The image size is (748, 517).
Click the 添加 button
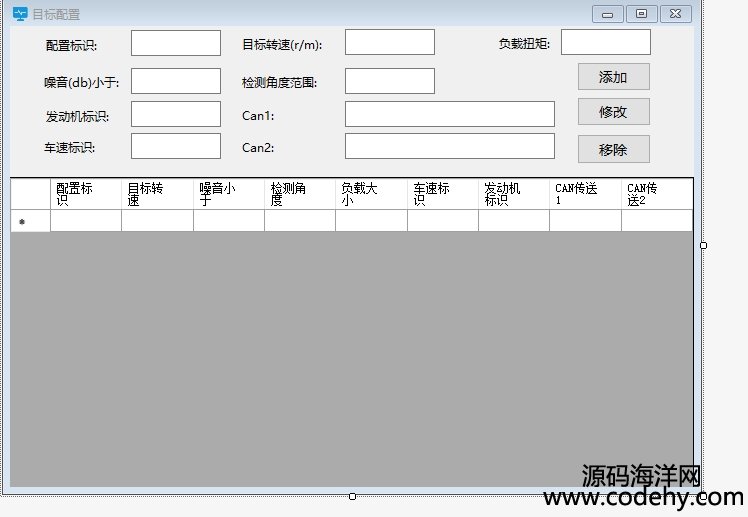(613, 77)
